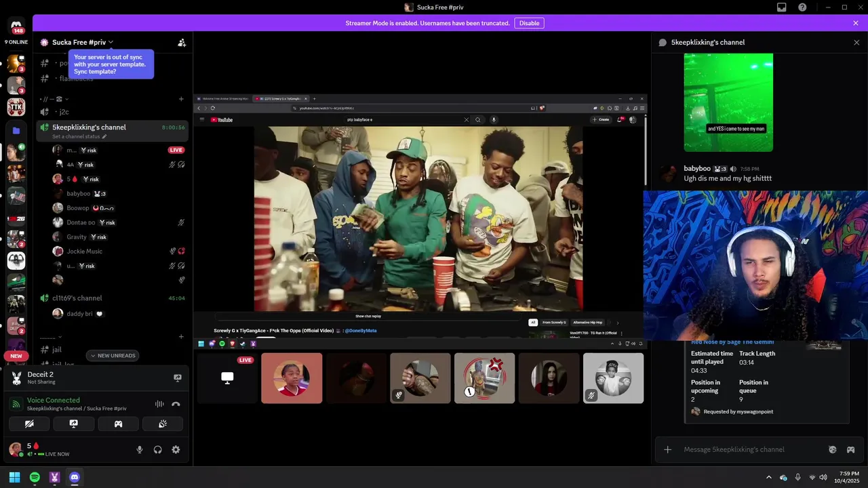Share your screen from voice panel
Viewport: 868px width, 488px height.
coord(73,424)
